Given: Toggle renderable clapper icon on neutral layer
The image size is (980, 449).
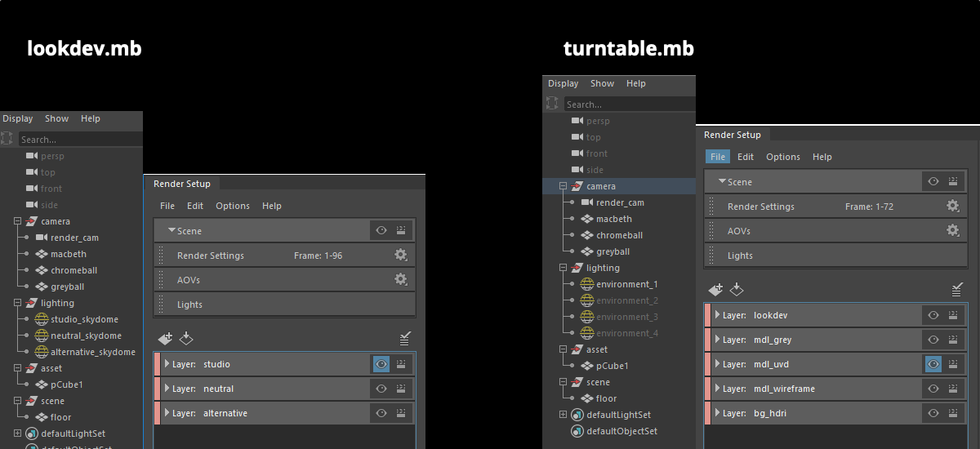Looking at the screenshot, I should (401, 389).
